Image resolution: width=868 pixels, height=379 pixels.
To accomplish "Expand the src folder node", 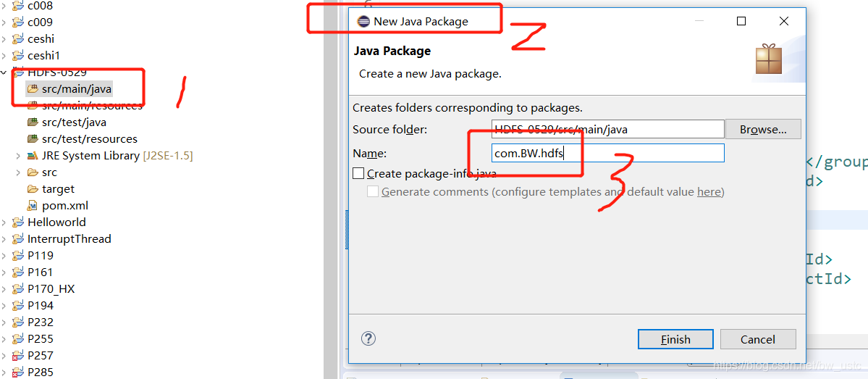I will [18, 172].
